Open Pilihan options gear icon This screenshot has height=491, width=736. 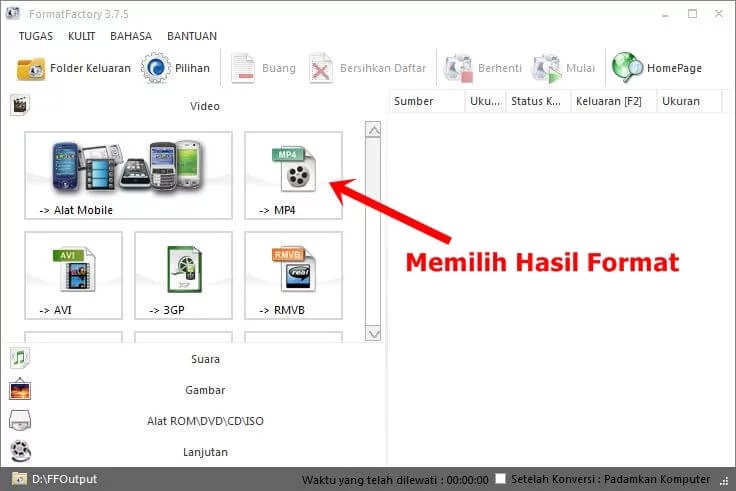tap(155, 69)
